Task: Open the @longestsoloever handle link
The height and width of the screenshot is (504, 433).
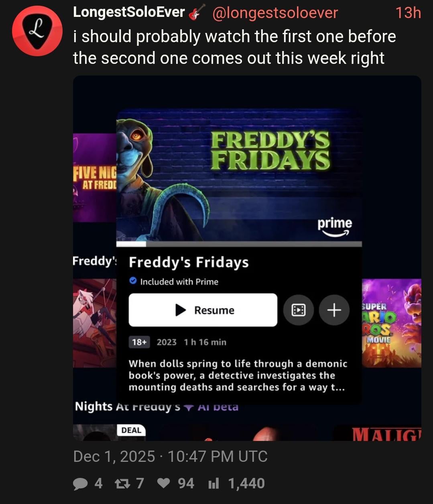Action: tap(275, 13)
